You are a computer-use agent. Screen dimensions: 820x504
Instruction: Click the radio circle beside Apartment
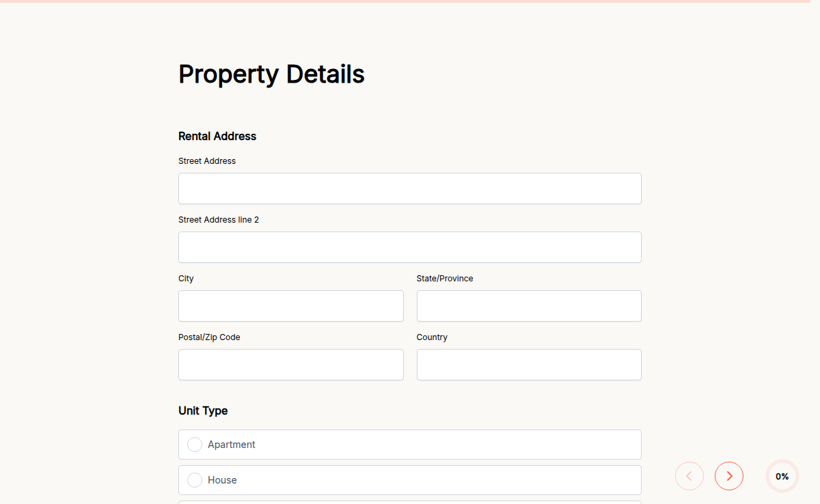[195, 445]
